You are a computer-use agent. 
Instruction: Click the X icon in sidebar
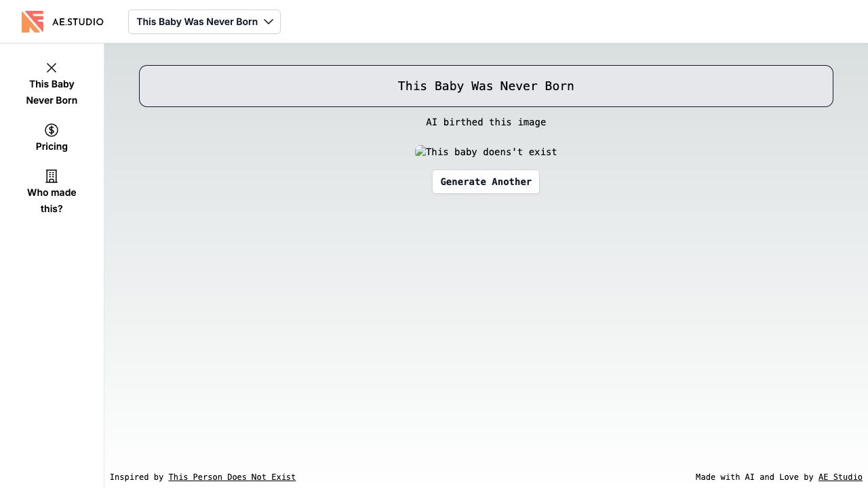point(52,68)
